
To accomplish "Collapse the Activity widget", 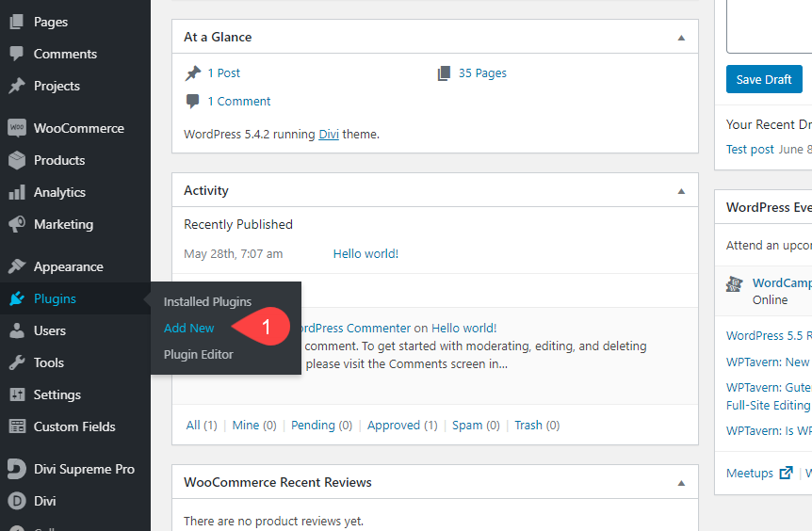I will tap(681, 191).
